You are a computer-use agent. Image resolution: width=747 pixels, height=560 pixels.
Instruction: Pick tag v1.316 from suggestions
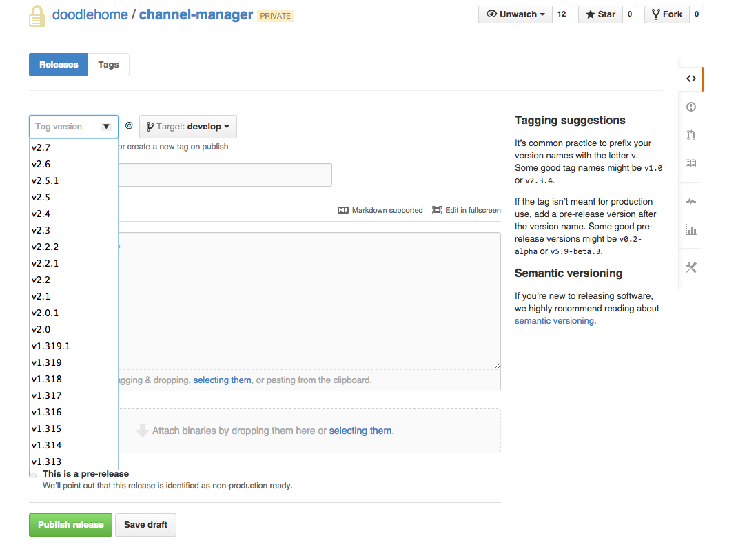coord(73,412)
